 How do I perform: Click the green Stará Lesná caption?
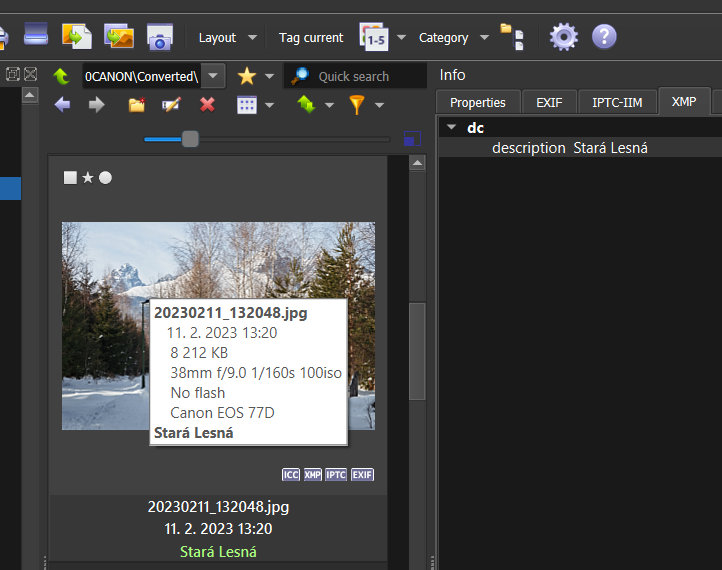pos(218,552)
